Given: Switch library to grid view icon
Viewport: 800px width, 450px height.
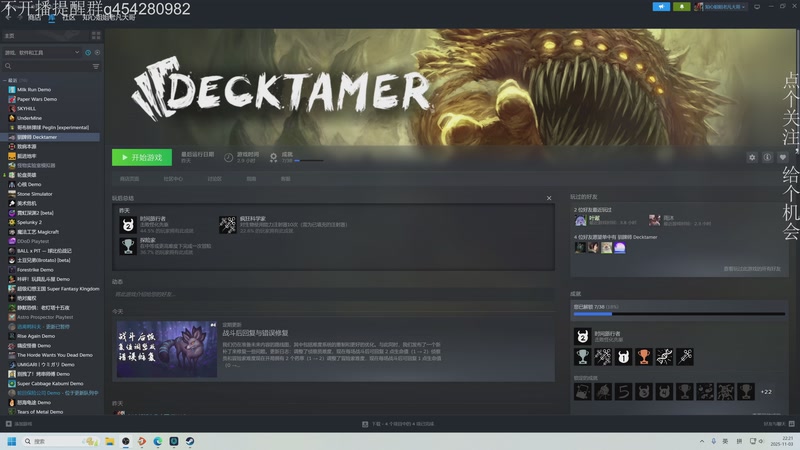Looking at the screenshot, I should tap(96, 36).
